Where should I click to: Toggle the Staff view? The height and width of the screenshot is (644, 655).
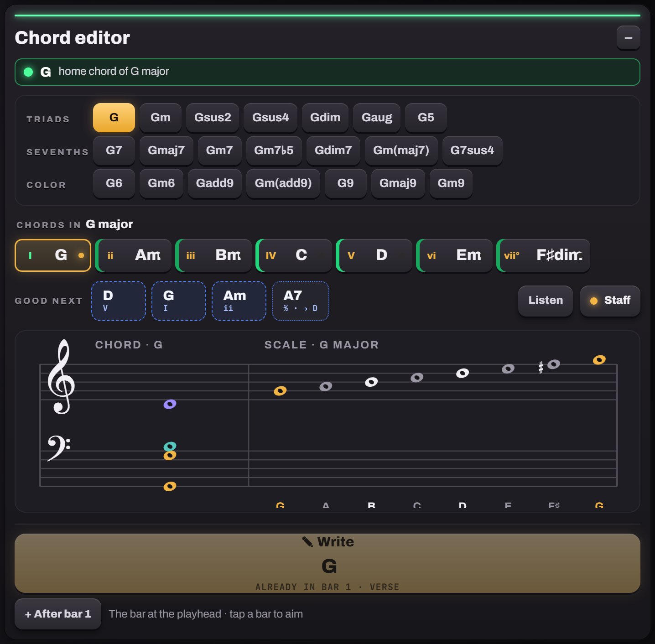[610, 301]
